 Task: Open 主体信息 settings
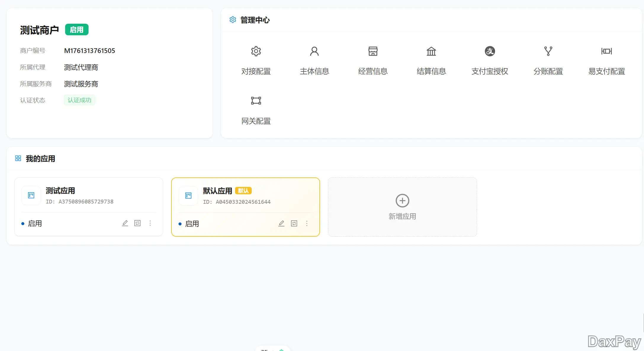click(314, 60)
